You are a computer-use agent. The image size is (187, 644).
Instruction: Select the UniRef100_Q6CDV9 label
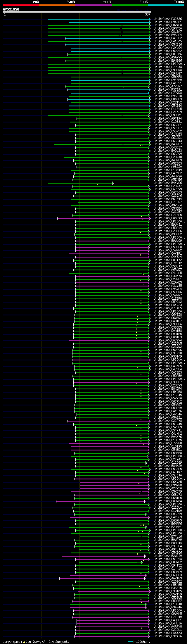[x=168, y=189]
